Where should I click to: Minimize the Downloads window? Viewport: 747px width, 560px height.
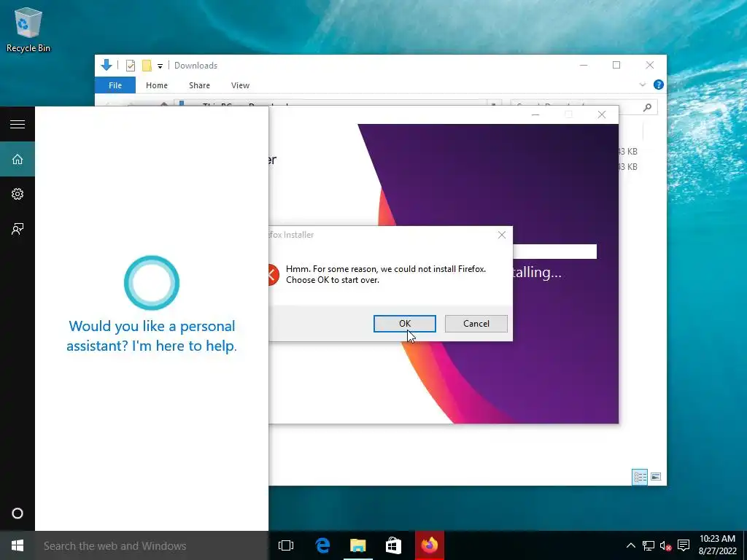coord(584,65)
